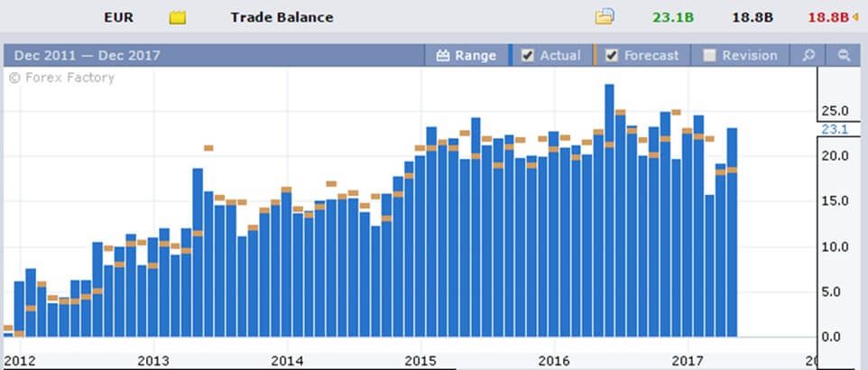Screen dimensions: 868x370
Task: Enable the Revision checkbox
Action: click(709, 55)
